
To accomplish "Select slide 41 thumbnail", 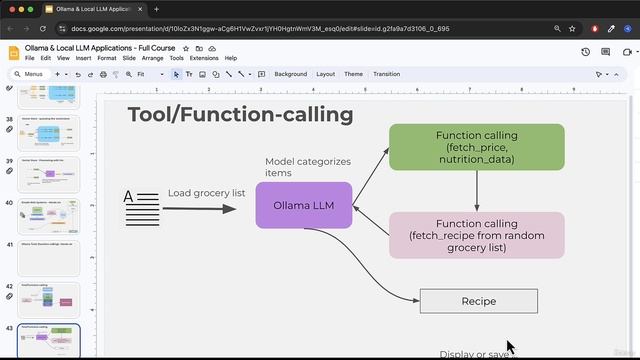I will [x=49, y=258].
